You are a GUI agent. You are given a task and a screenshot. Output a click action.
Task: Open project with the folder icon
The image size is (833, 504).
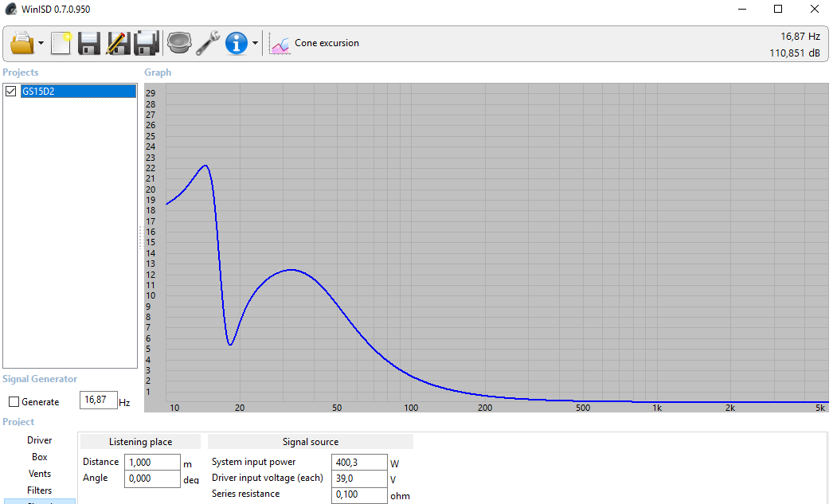[22, 43]
